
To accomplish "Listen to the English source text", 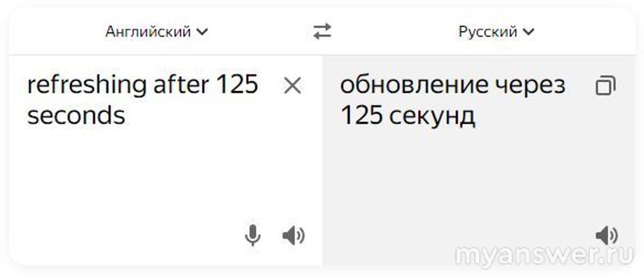I will pyautogui.click(x=293, y=236).
